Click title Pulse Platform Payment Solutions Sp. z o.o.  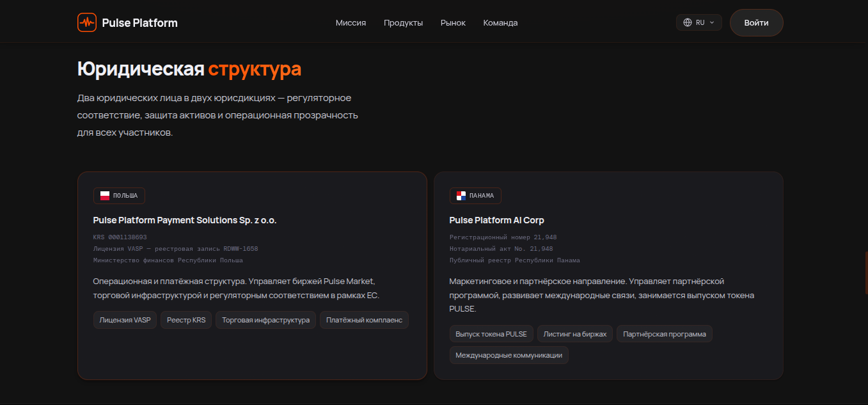click(185, 220)
